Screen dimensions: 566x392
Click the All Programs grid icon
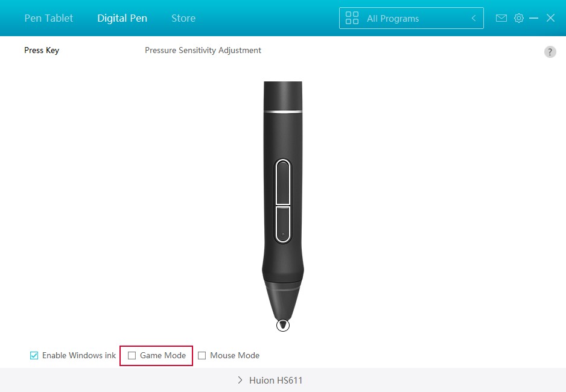point(352,18)
